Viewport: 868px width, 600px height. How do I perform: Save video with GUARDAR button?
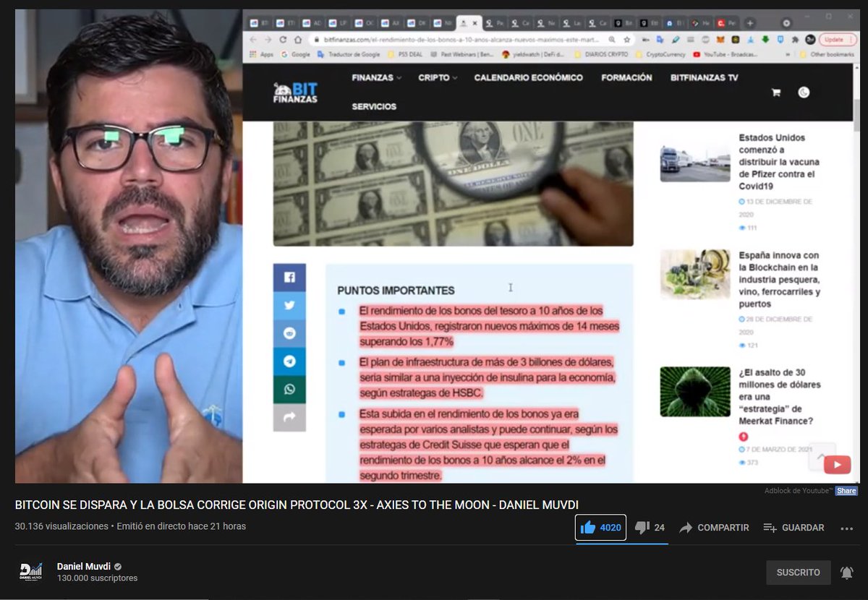click(793, 528)
